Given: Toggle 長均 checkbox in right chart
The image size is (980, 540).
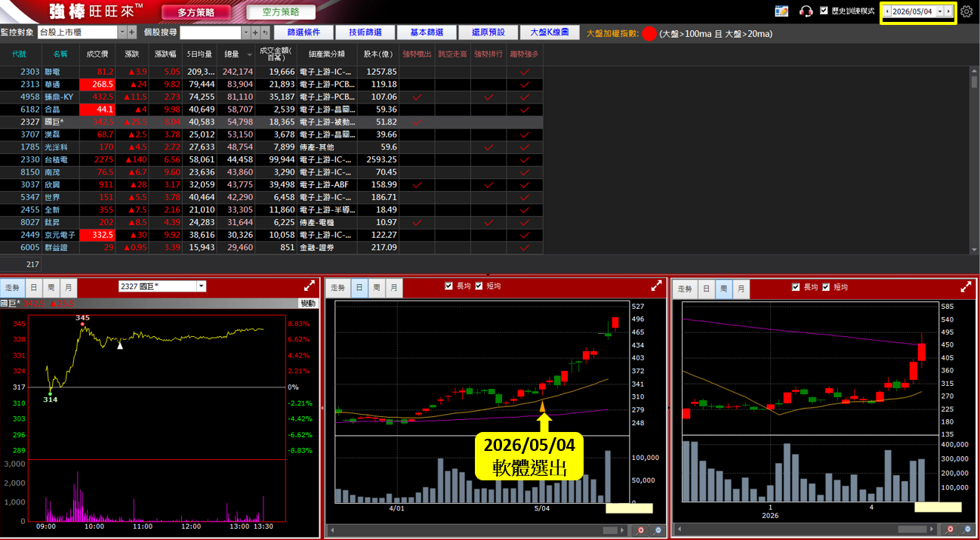Looking at the screenshot, I should 797,287.
